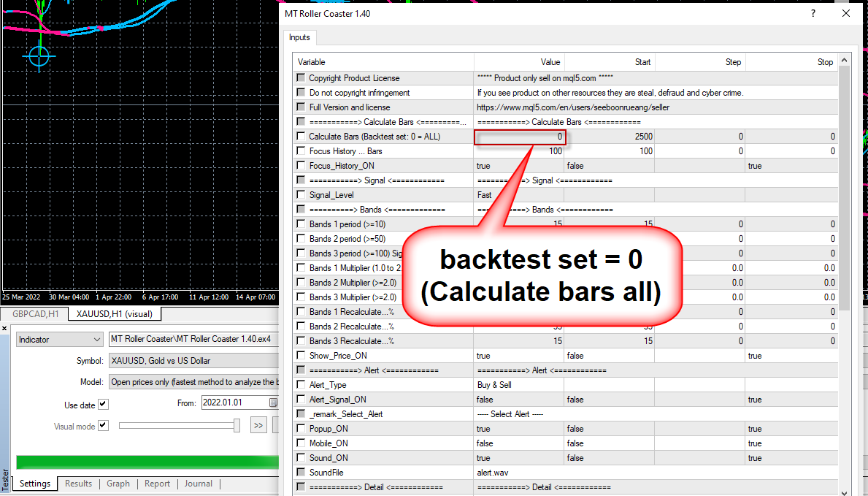
Task: Open the tester Journal tab
Action: click(198, 484)
